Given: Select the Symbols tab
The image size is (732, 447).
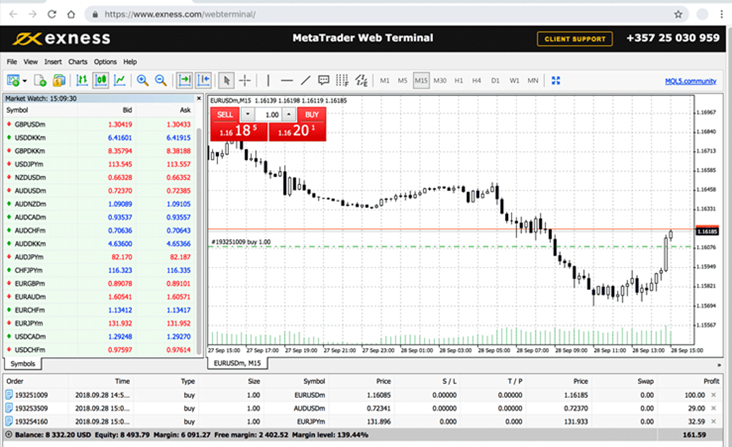Looking at the screenshot, I should point(22,363).
